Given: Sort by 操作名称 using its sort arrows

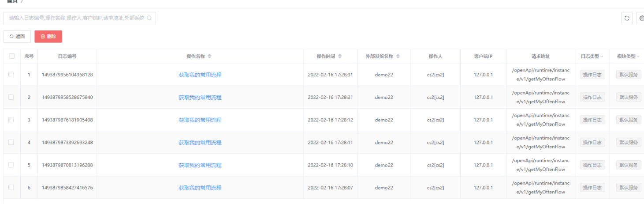Looking at the screenshot, I should coord(210,57).
